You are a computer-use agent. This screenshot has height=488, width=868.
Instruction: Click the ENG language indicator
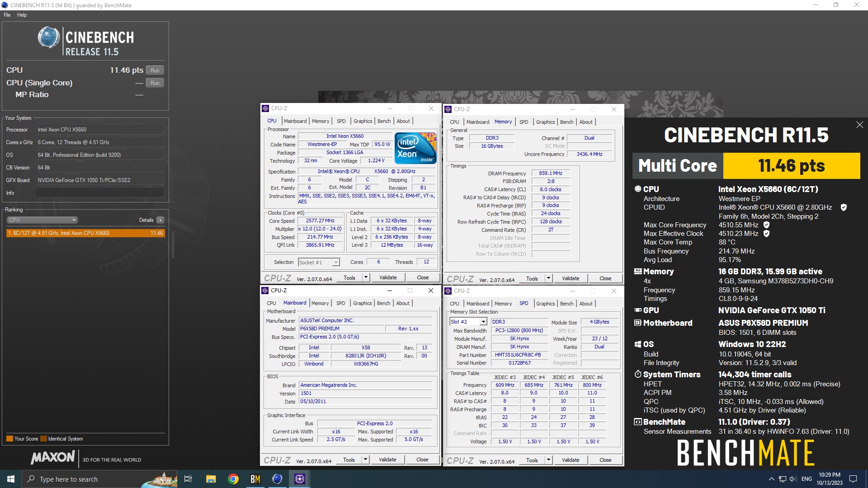point(807,479)
